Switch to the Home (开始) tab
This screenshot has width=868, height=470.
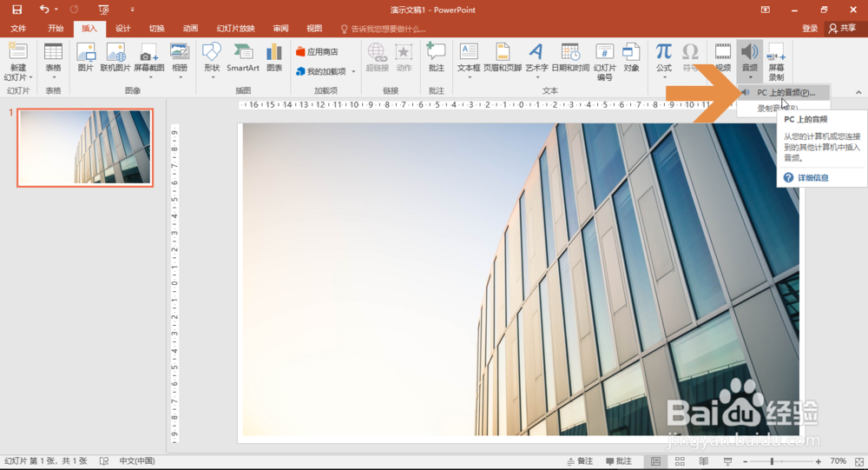tap(56, 29)
